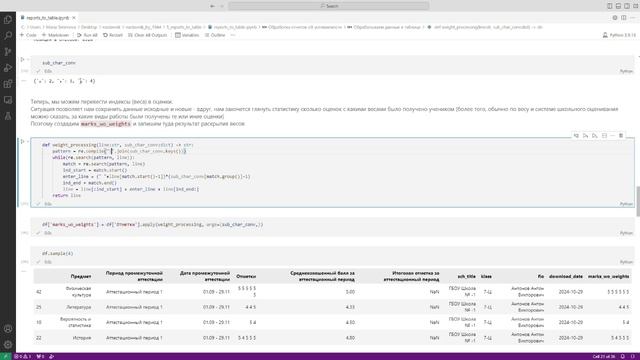The height and width of the screenshot is (360, 640).
Task: Click the download_date column header
Action: [x=566, y=276]
